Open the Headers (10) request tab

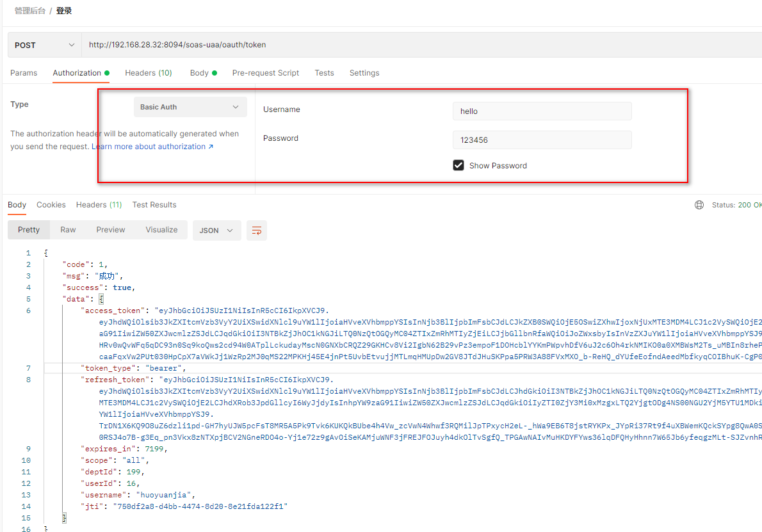(148, 73)
